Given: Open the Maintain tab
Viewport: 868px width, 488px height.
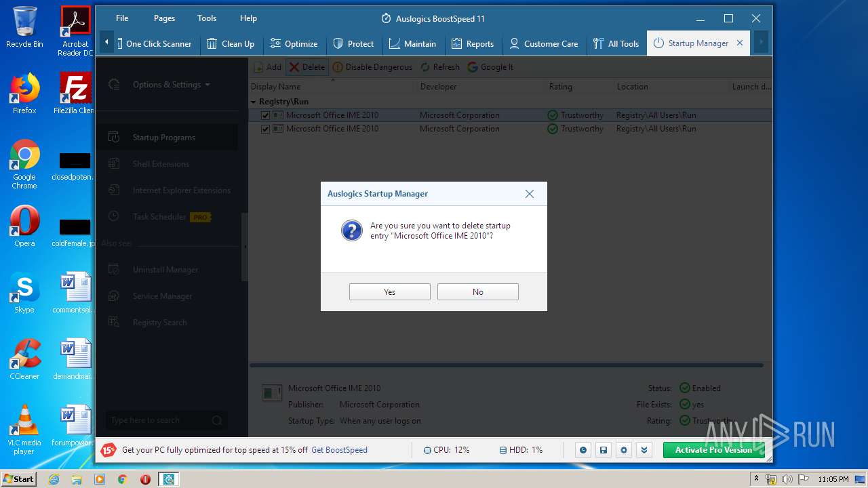Looking at the screenshot, I should (x=412, y=43).
